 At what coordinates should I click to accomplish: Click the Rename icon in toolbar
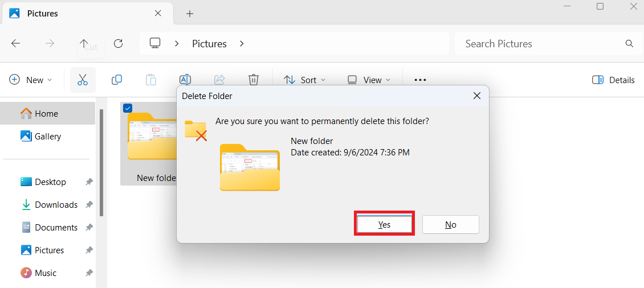pyautogui.click(x=185, y=80)
